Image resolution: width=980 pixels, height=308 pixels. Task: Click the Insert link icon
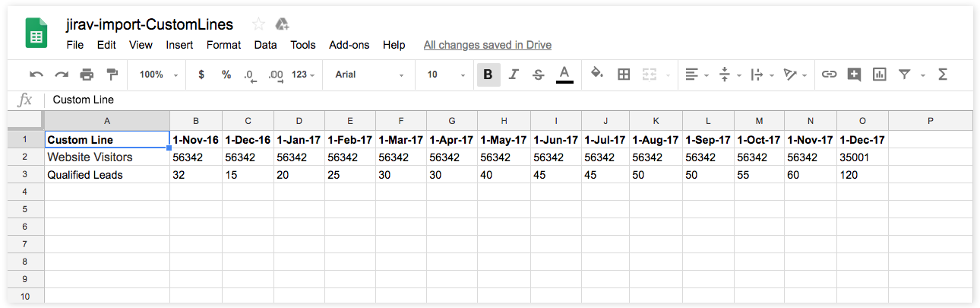(x=830, y=75)
